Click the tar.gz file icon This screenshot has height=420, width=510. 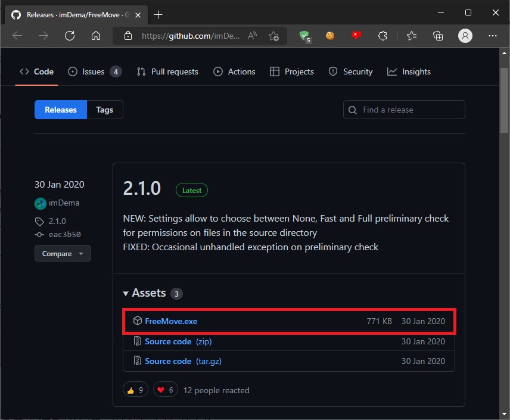pyautogui.click(x=137, y=360)
